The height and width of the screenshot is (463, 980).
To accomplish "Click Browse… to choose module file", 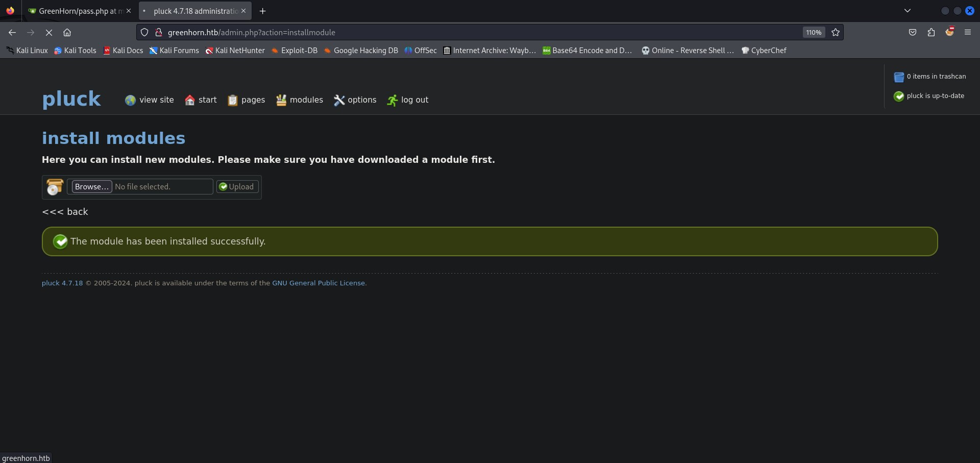I will click(x=92, y=187).
